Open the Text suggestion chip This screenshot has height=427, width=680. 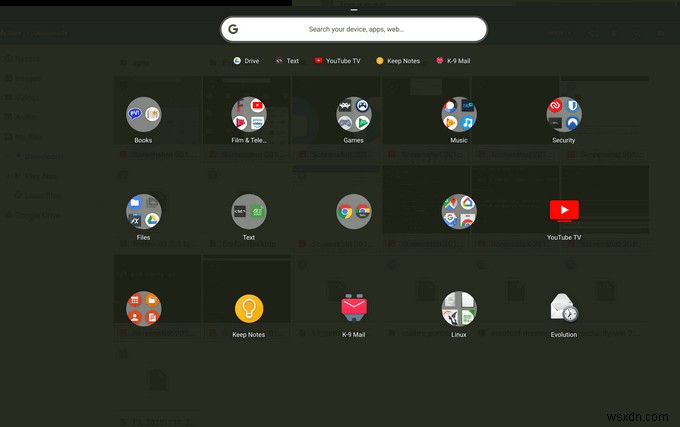[x=288, y=61]
